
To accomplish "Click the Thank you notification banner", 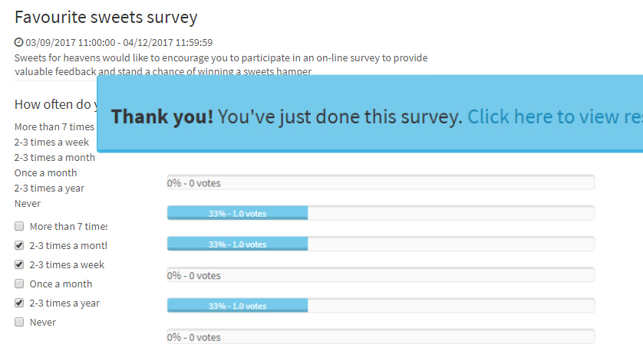I will (370, 113).
